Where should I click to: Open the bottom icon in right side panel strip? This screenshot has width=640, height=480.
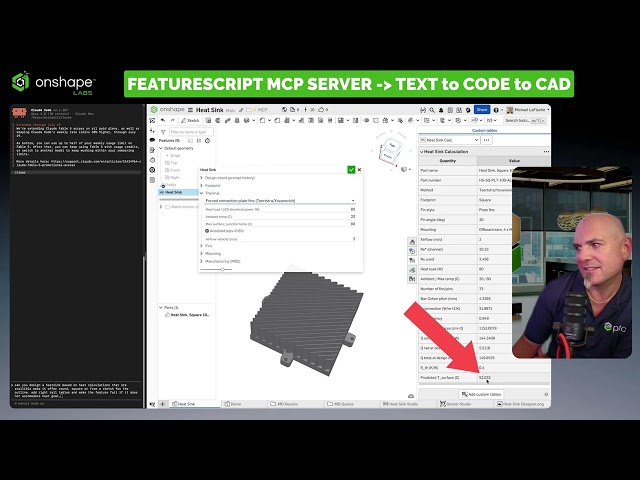tap(412, 279)
